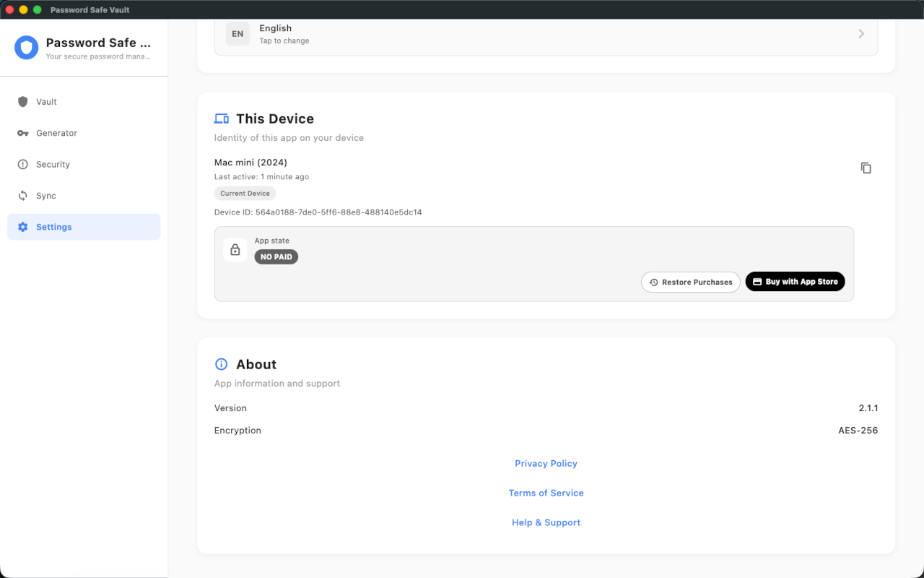Click the Current Device tag
Screen dimensions: 924x578
pos(245,194)
